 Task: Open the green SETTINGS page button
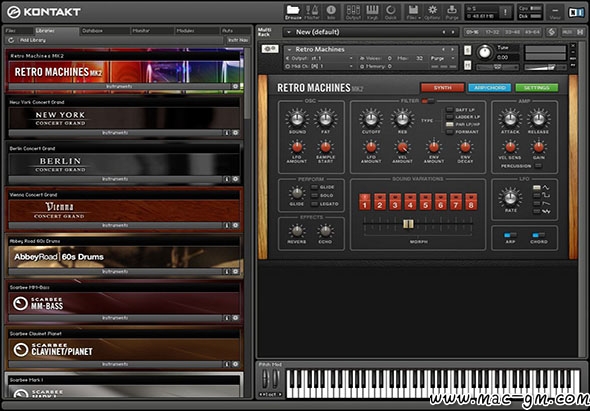point(537,88)
